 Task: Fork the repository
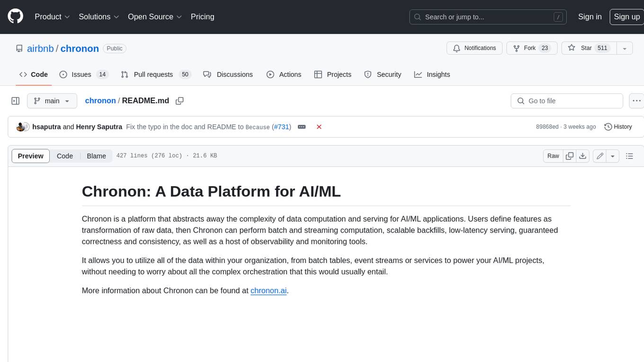[x=531, y=48]
